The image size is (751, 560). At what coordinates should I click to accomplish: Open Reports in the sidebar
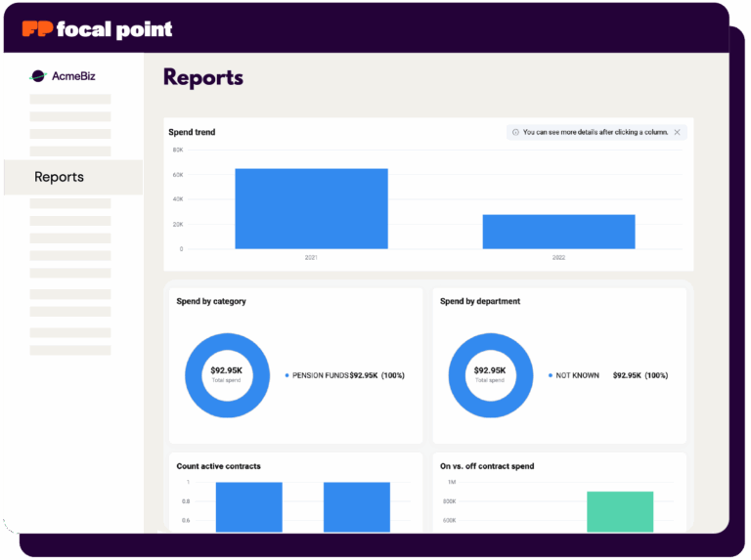60,177
